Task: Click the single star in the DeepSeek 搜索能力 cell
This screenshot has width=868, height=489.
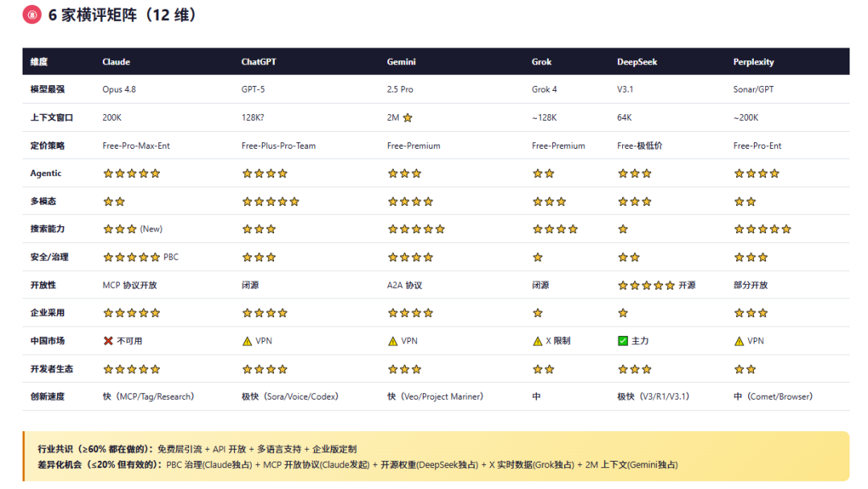Action: (x=623, y=229)
